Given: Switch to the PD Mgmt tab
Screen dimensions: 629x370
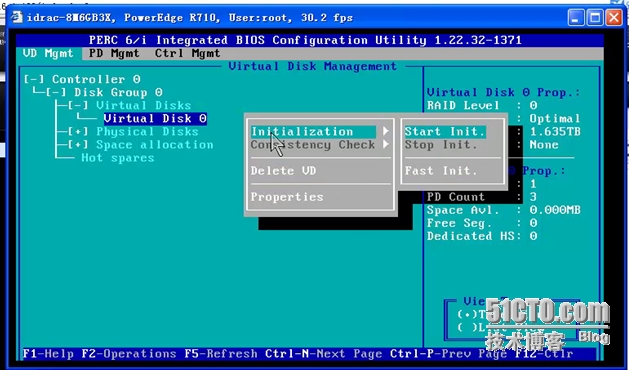Looking at the screenshot, I should [114, 53].
